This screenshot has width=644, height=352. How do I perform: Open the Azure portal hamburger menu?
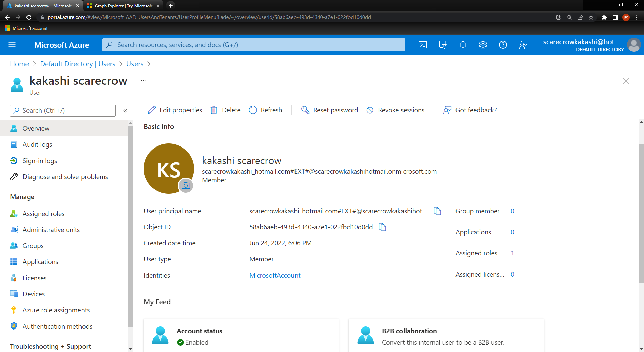12,45
